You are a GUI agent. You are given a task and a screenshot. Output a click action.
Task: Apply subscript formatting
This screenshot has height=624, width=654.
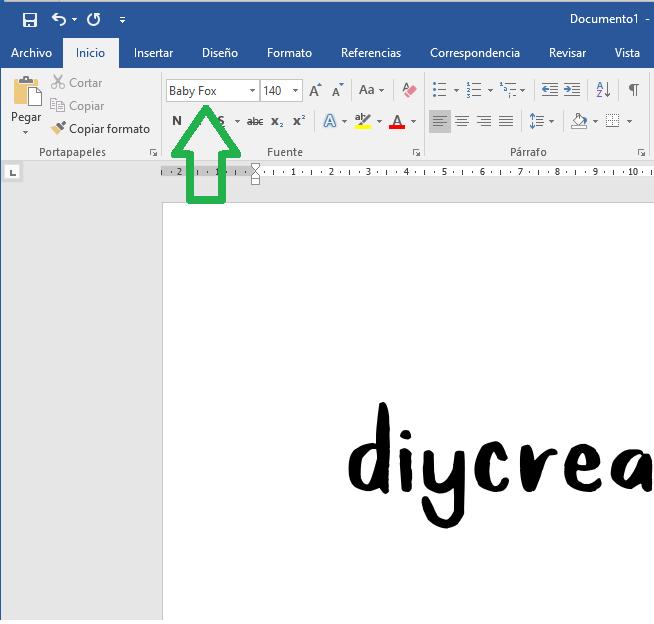(277, 122)
